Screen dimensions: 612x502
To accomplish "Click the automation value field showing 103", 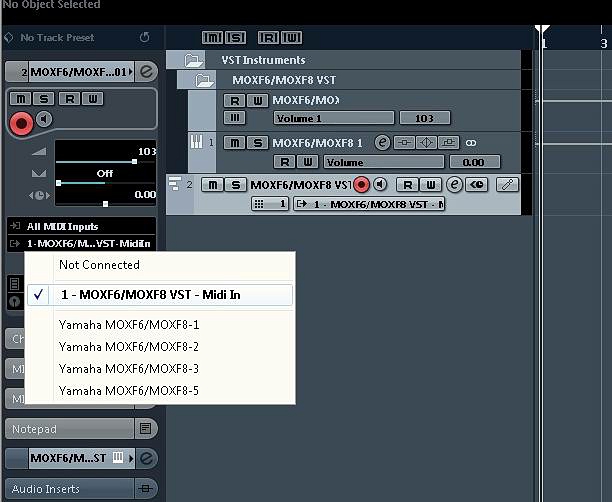I will coord(425,118).
